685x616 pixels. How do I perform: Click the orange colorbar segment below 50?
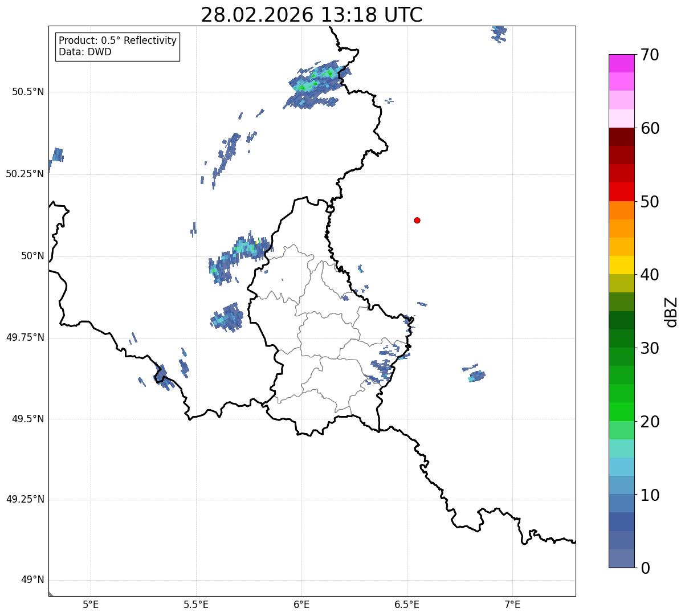[x=621, y=210]
